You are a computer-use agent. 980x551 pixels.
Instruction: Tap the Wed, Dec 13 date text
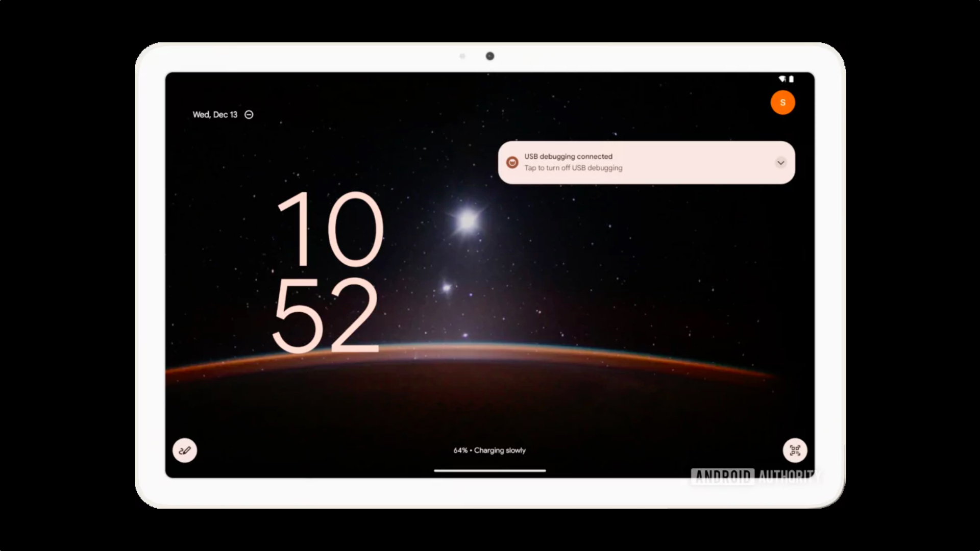[215, 115]
